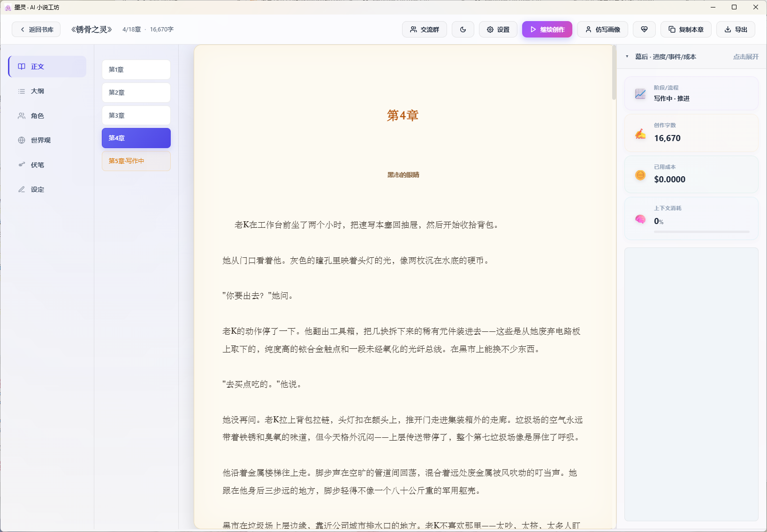Click the 墨灵 app icon in title bar
Viewport: 767px width, 532px height.
tap(8, 7)
